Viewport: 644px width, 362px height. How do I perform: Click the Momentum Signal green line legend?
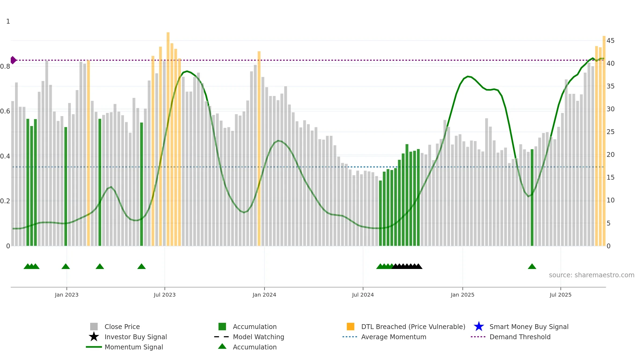[94, 347]
